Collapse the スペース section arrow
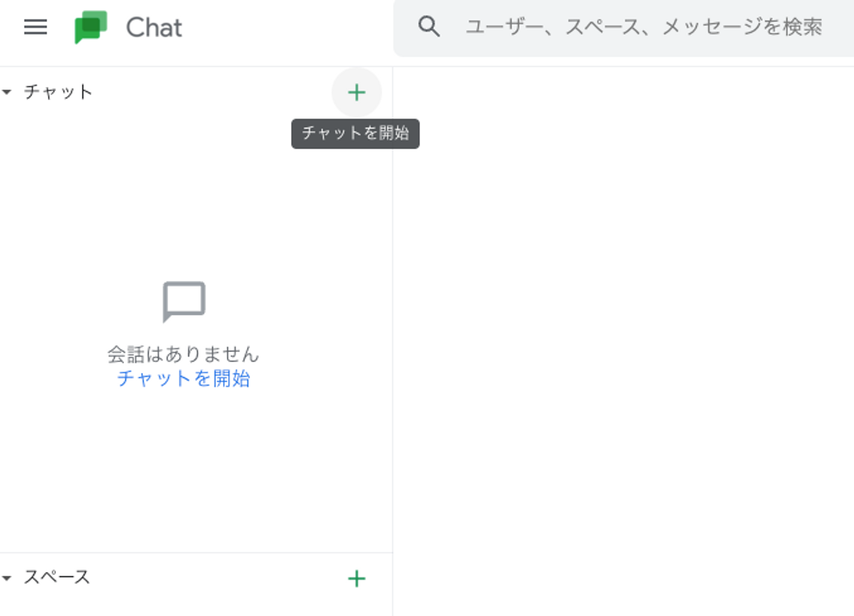Viewport: 854px width, 616px height. (x=7, y=578)
